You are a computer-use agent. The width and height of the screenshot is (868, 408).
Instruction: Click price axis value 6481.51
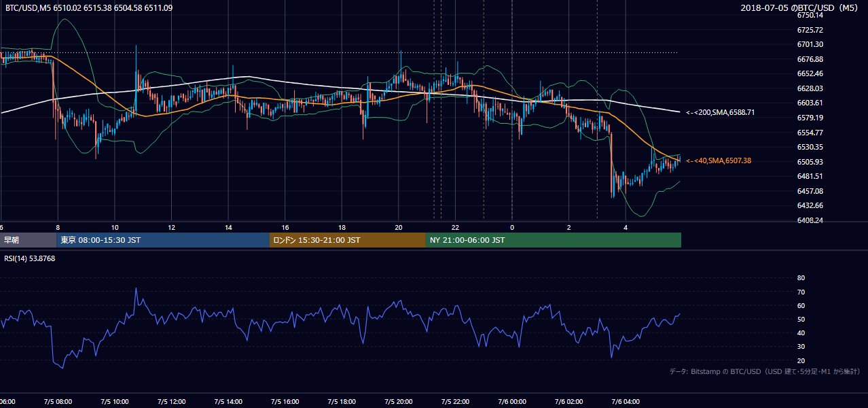[810, 176]
